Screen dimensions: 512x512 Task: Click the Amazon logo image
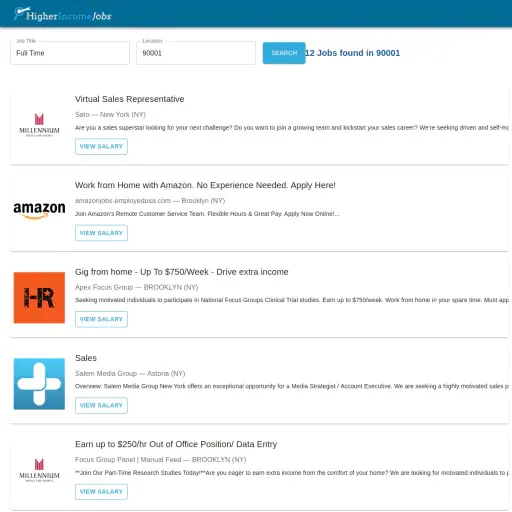click(39, 210)
